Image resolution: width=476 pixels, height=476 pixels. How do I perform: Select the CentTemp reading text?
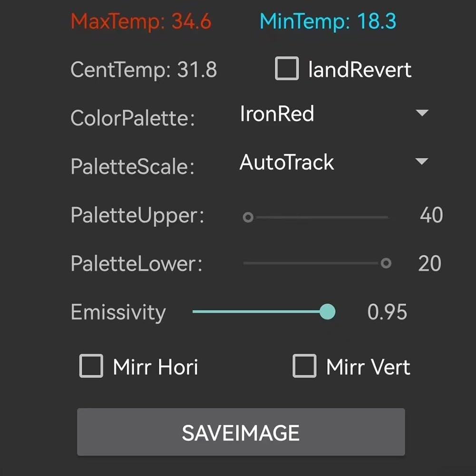(x=144, y=70)
